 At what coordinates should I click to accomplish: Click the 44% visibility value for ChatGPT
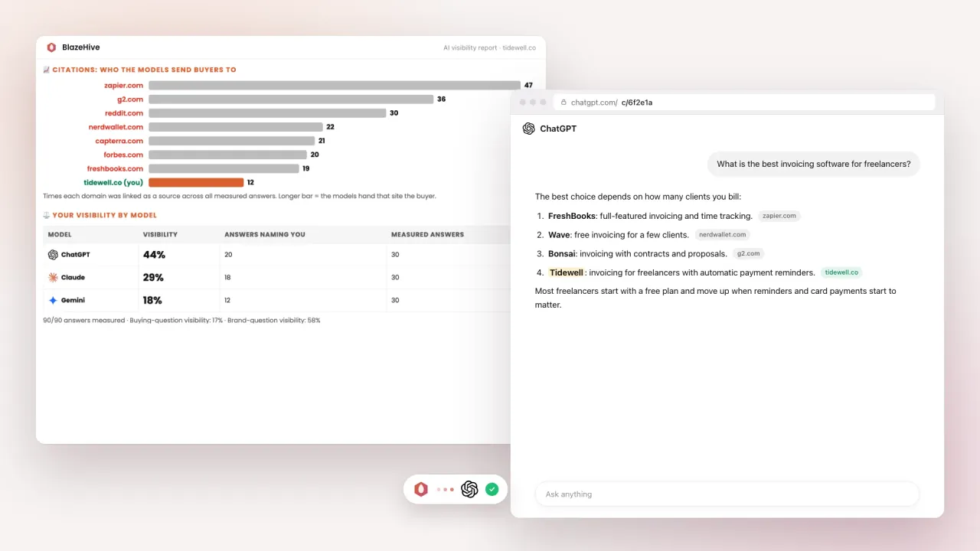(154, 255)
